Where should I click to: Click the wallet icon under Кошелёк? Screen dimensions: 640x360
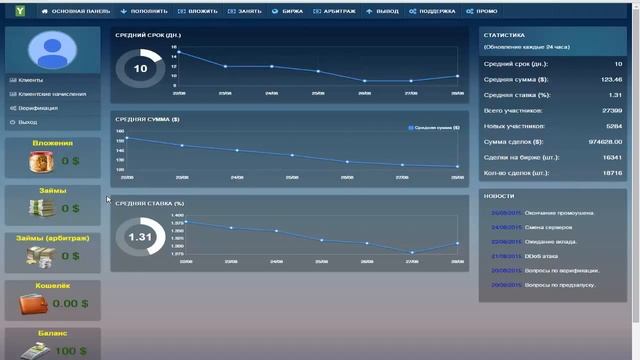(33, 304)
